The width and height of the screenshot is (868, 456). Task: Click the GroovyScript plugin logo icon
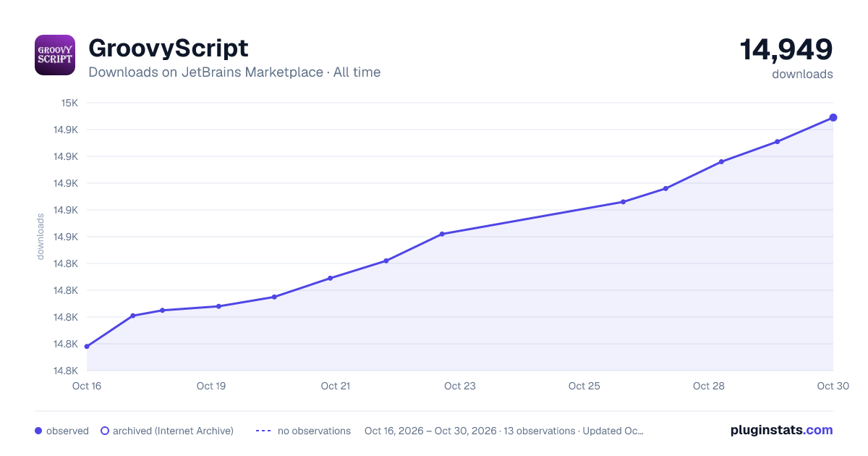point(55,55)
